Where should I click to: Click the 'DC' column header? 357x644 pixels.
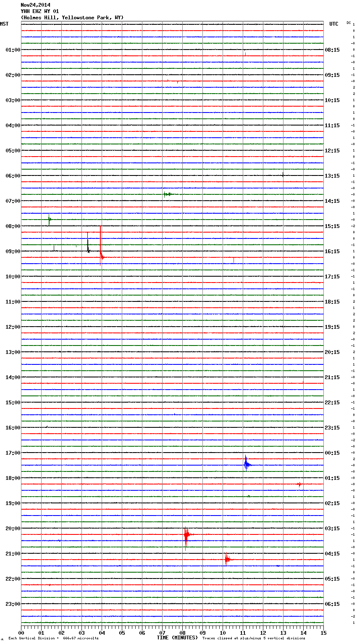(x=349, y=23)
